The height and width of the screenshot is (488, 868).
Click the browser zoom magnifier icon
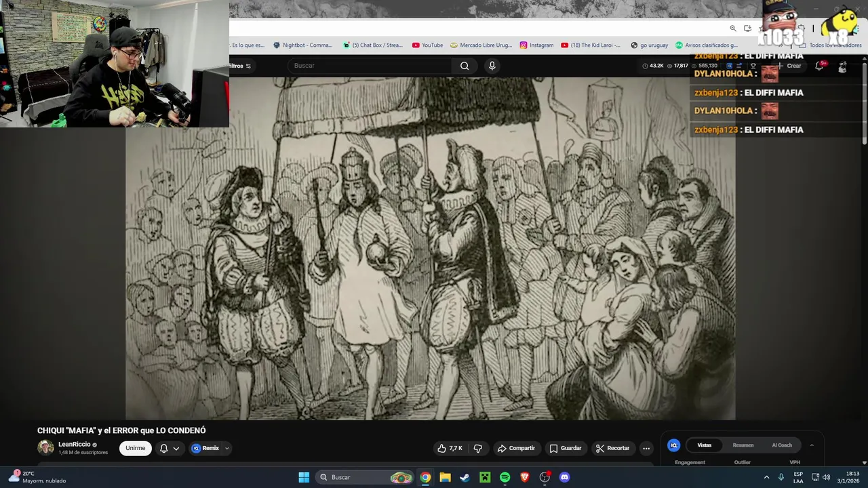733,28
